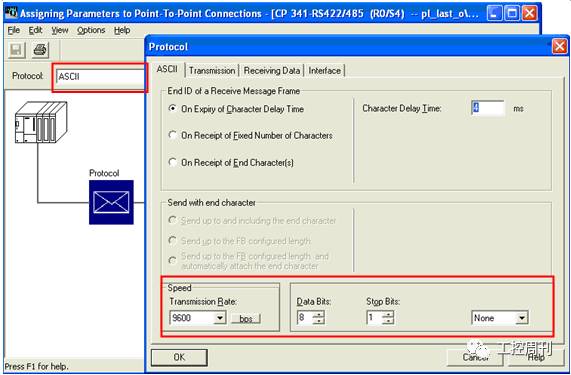The width and height of the screenshot is (571, 375).
Task: Switch to the Receiving Data tab
Action: (x=272, y=71)
